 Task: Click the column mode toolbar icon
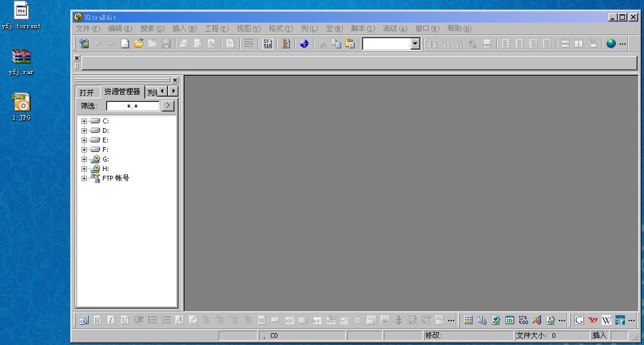click(x=286, y=43)
